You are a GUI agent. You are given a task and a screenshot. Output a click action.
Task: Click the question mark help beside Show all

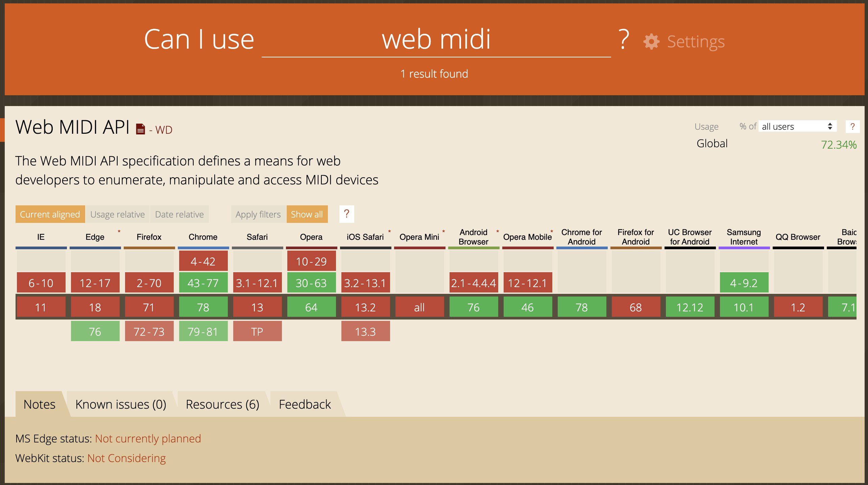pyautogui.click(x=346, y=214)
